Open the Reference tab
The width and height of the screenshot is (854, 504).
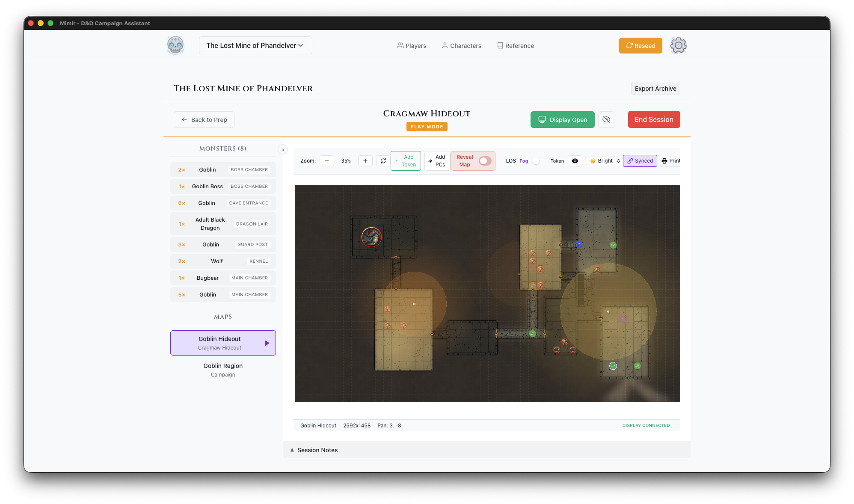(x=515, y=46)
